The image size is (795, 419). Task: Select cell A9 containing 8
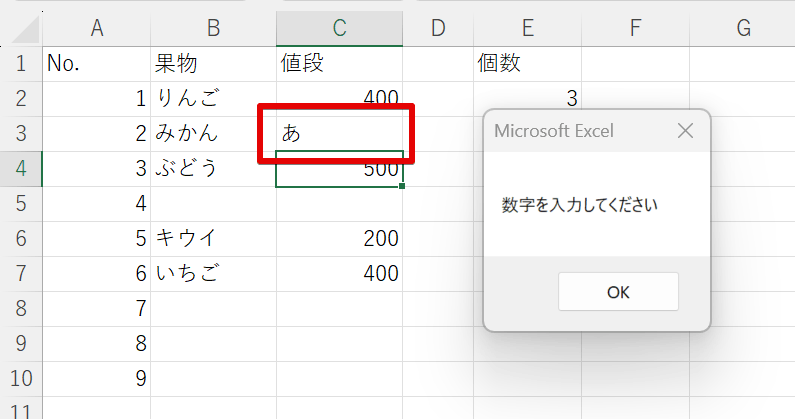pyautogui.click(x=96, y=344)
